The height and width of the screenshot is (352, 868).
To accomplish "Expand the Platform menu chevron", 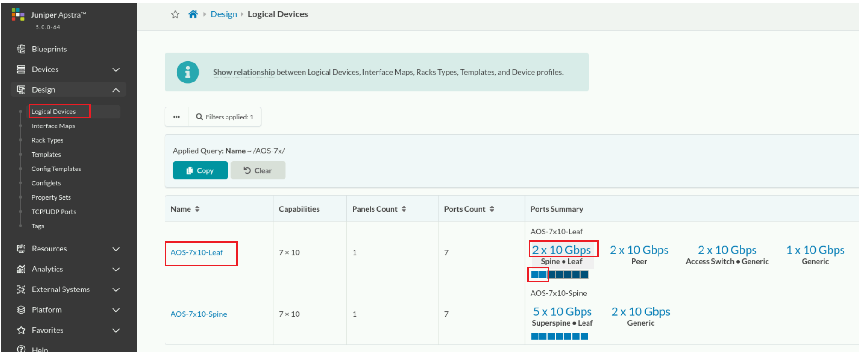I will (x=116, y=310).
